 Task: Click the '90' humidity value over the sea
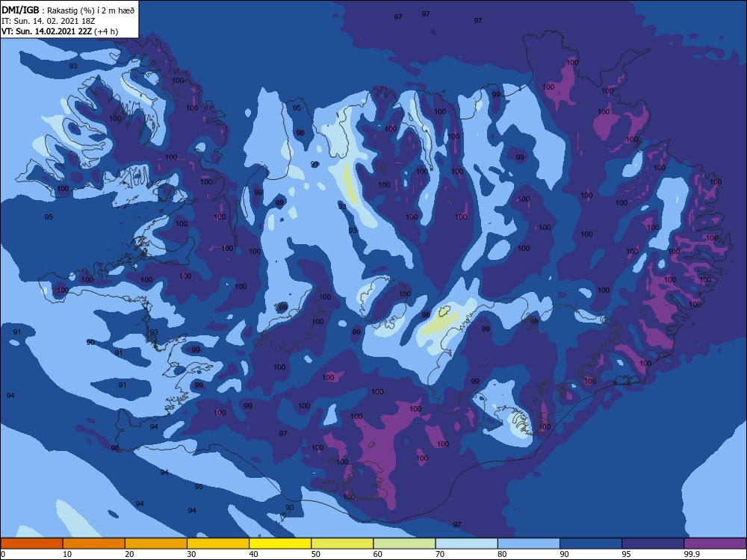click(90, 343)
